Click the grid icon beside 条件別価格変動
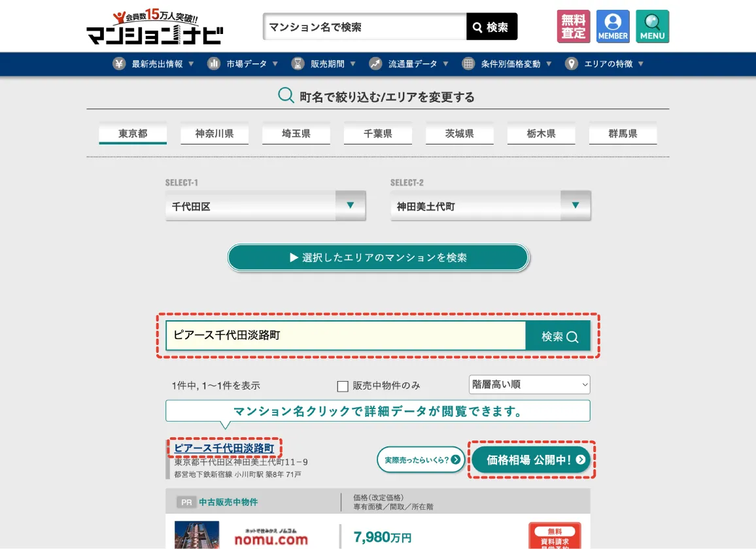The width and height of the screenshot is (756, 549). point(468,64)
